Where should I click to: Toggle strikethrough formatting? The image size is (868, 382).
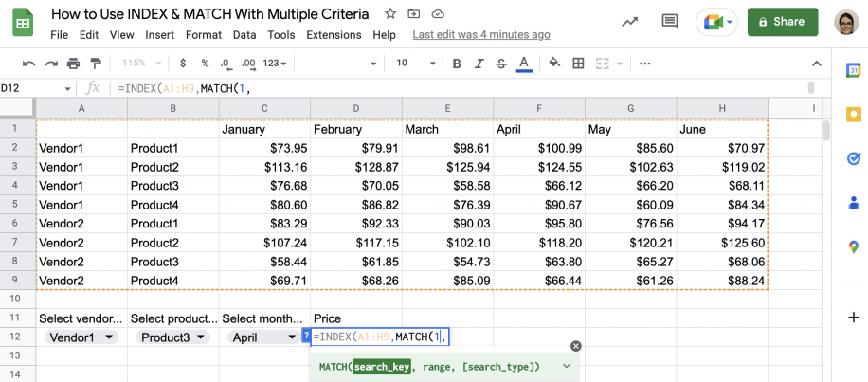pyautogui.click(x=501, y=64)
